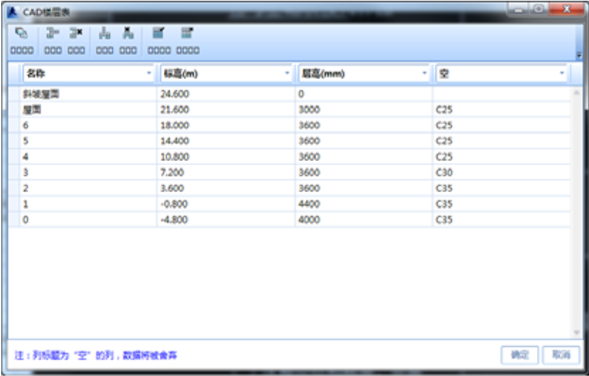Image resolution: width=589 pixels, height=376 pixels.
Task: Click the toolbar overflow arrow at right edge
Action: (x=579, y=55)
